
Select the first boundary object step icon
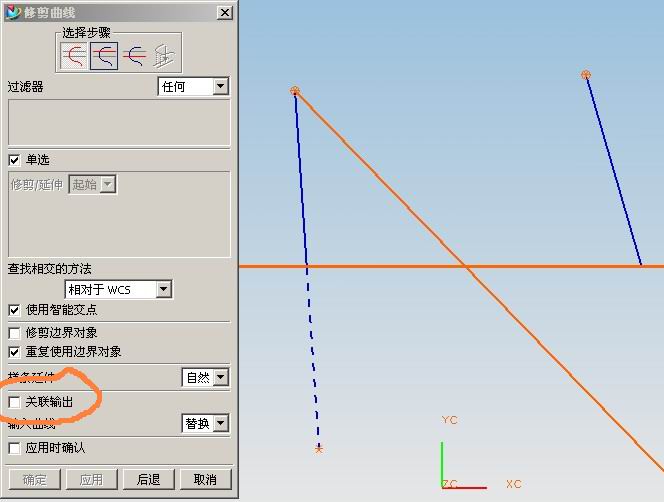[x=104, y=55]
